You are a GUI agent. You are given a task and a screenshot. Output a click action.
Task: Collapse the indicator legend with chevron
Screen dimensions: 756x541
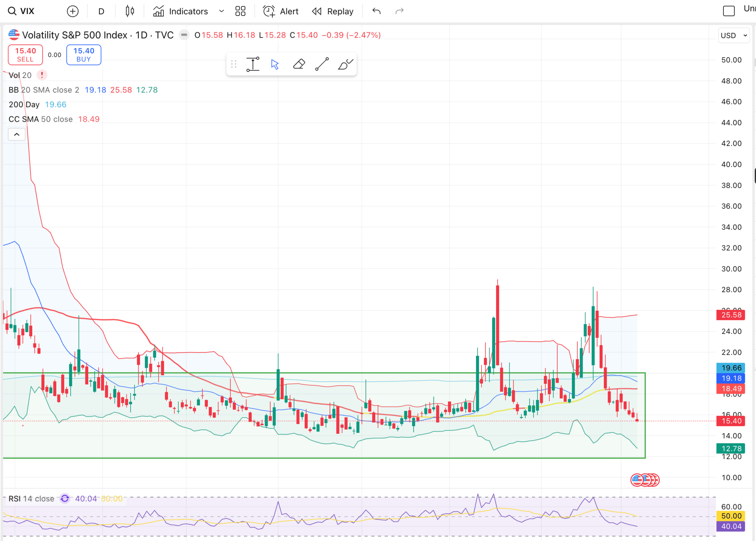[17, 134]
